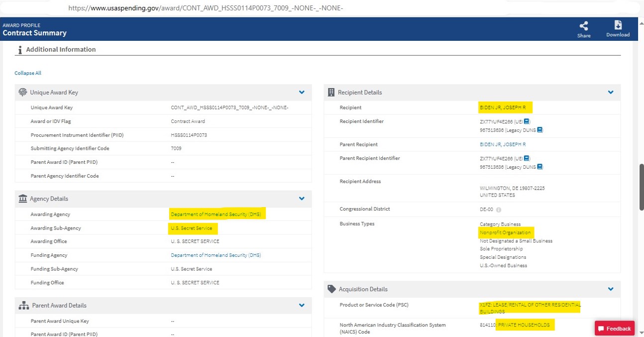
Task: Click the info icon next to DE-00
Action: pyautogui.click(x=499, y=210)
